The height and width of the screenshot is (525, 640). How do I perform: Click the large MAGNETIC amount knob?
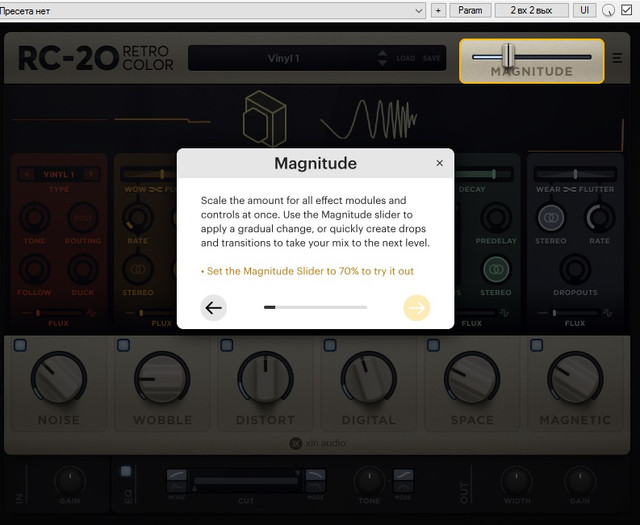[575, 378]
